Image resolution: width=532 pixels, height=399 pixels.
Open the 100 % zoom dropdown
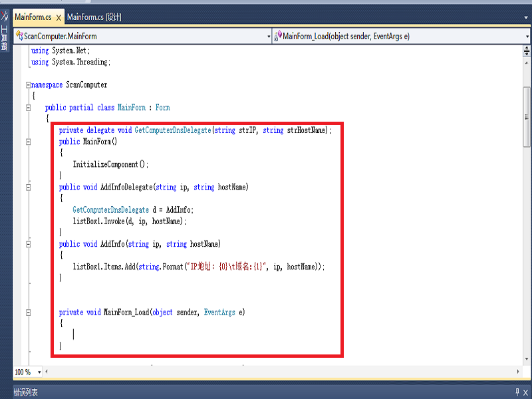pyautogui.click(x=39, y=372)
